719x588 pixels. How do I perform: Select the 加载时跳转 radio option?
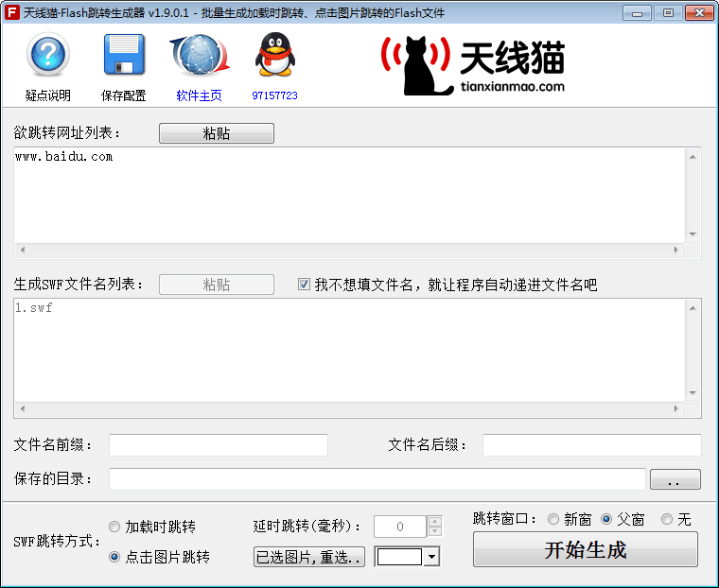pos(114,527)
